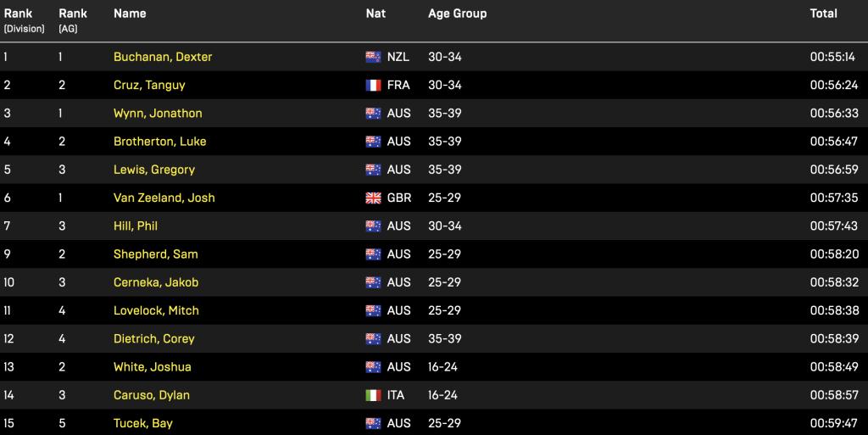Click the New Zealand flag beside NZL
The image size is (868, 435).
click(373, 57)
